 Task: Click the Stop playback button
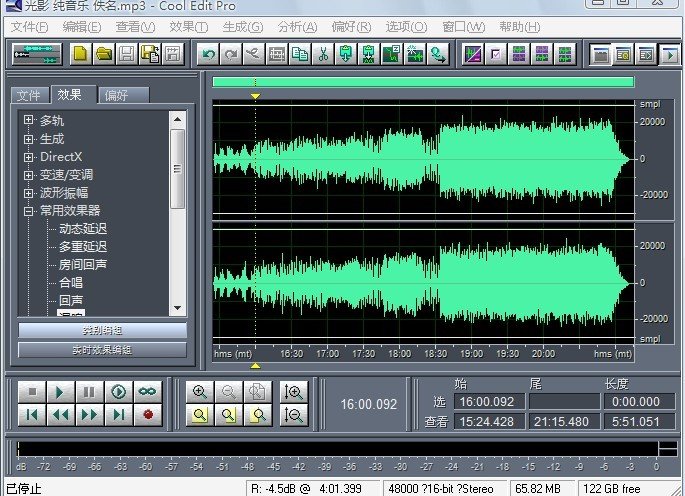point(32,392)
